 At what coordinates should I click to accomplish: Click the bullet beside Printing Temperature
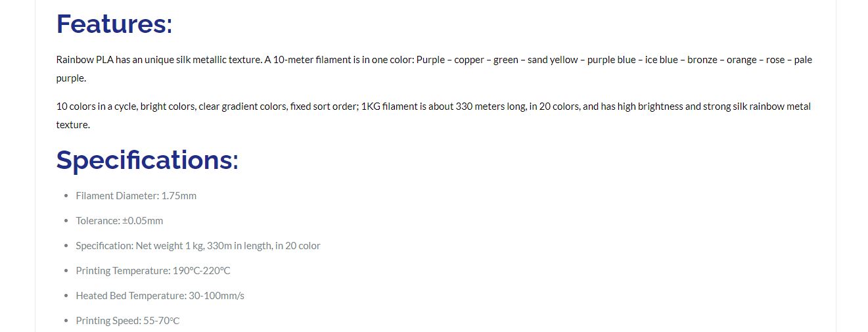[x=66, y=271]
